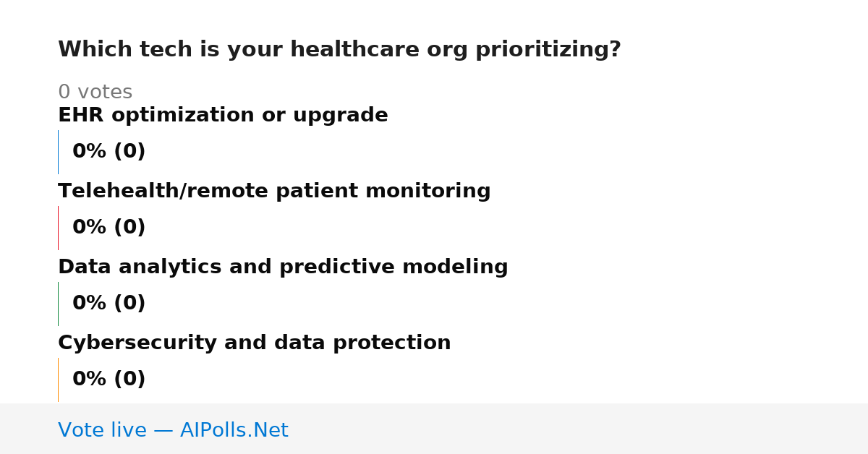Image resolution: width=868 pixels, height=454 pixels.
Task: Select the EHR optimization or upgrade option
Action: 223,116
